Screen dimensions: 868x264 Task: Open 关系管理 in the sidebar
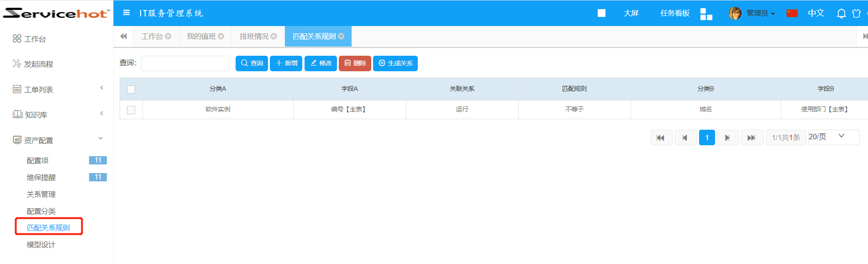point(41,194)
